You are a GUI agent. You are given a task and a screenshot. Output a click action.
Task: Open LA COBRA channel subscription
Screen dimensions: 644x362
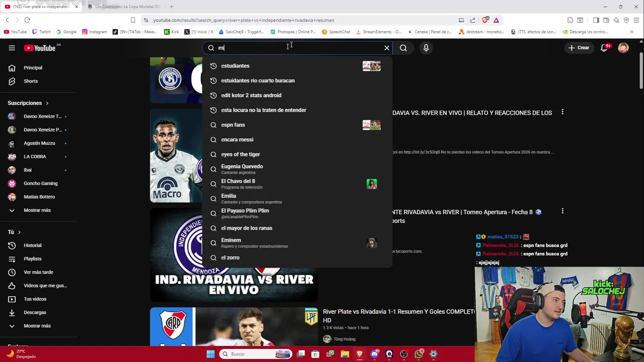[37, 156]
